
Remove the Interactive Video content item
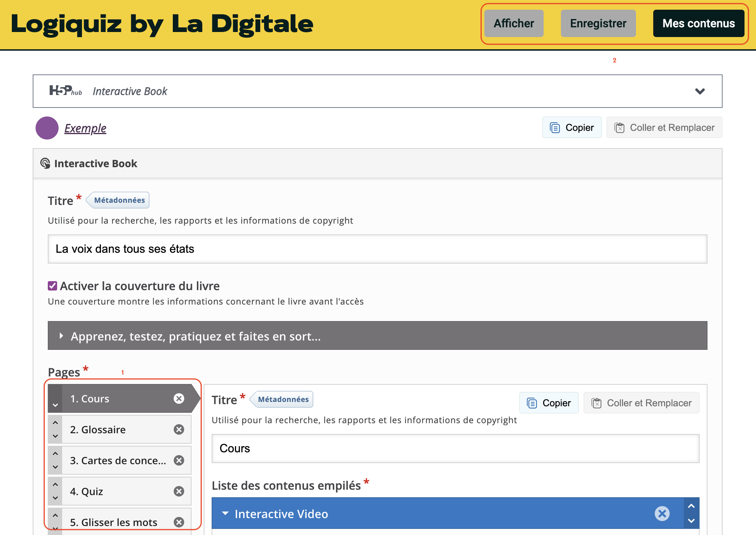pos(662,513)
